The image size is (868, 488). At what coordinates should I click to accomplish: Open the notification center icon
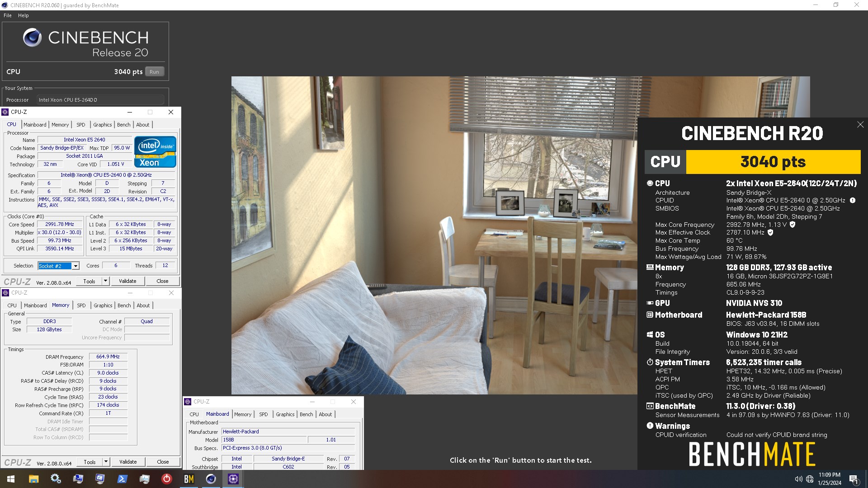(854, 479)
